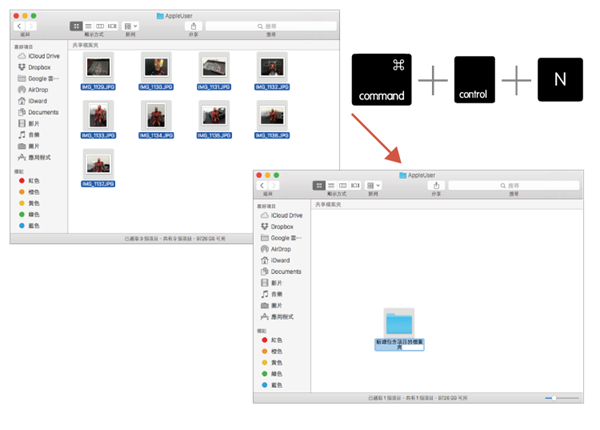Switch photos window to icon view
This screenshot has width=600, height=430.
(76, 26)
